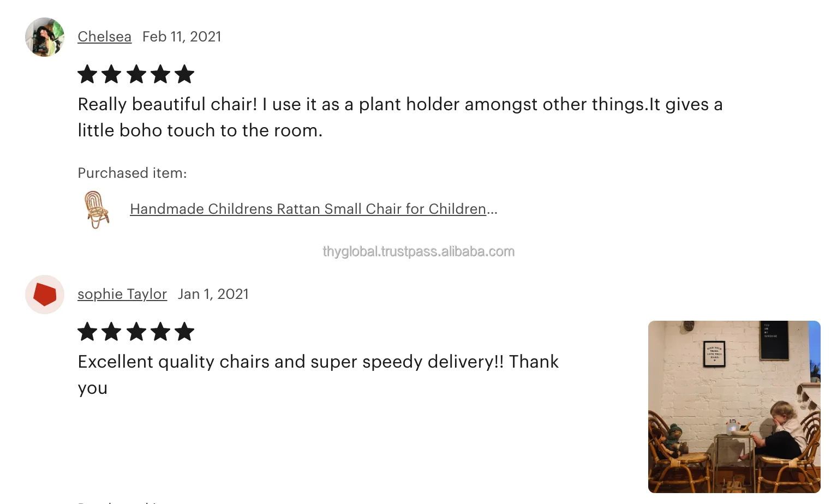
Task: Open the rattan chair product thumbnail
Action: pos(97,209)
